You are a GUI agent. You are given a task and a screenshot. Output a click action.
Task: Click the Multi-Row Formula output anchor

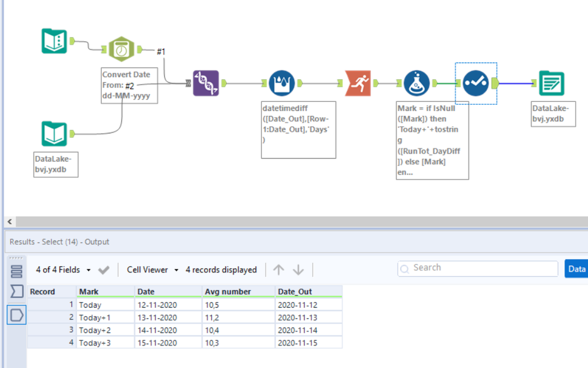(300, 83)
